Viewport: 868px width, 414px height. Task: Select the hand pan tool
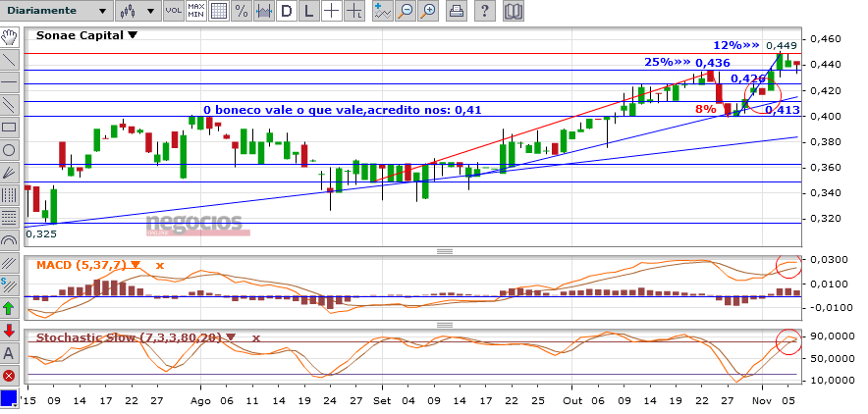tap(10, 37)
